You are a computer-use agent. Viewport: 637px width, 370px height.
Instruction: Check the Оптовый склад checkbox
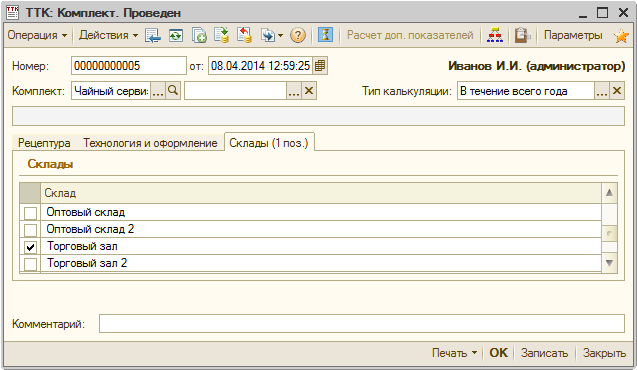coord(30,213)
